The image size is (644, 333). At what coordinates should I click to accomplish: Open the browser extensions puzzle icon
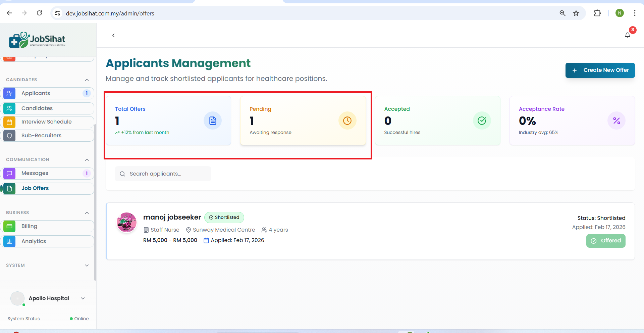pyautogui.click(x=597, y=13)
